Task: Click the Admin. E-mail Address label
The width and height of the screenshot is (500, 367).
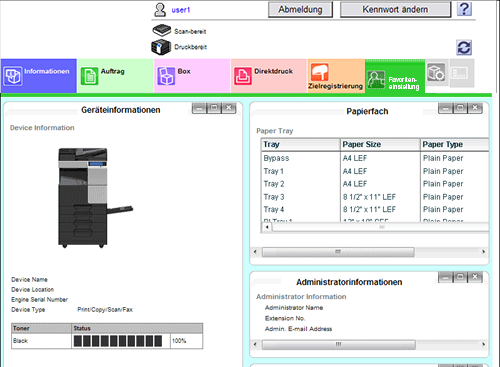Action: point(298,329)
